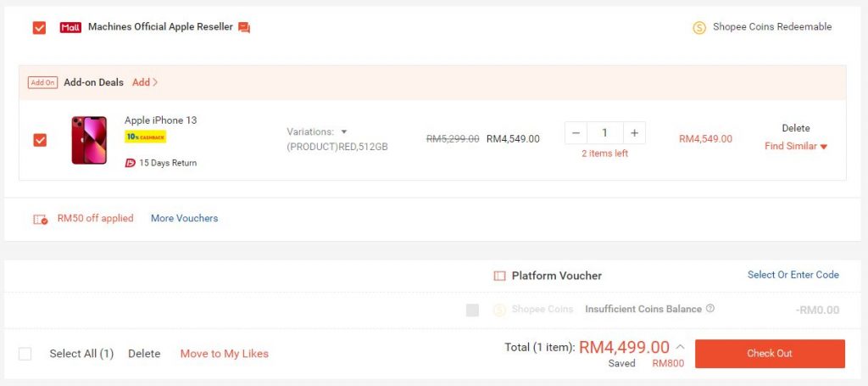This screenshot has height=386, width=868.
Task: Open the Insufficient Coins Balance help icon
Action: tap(710, 309)
